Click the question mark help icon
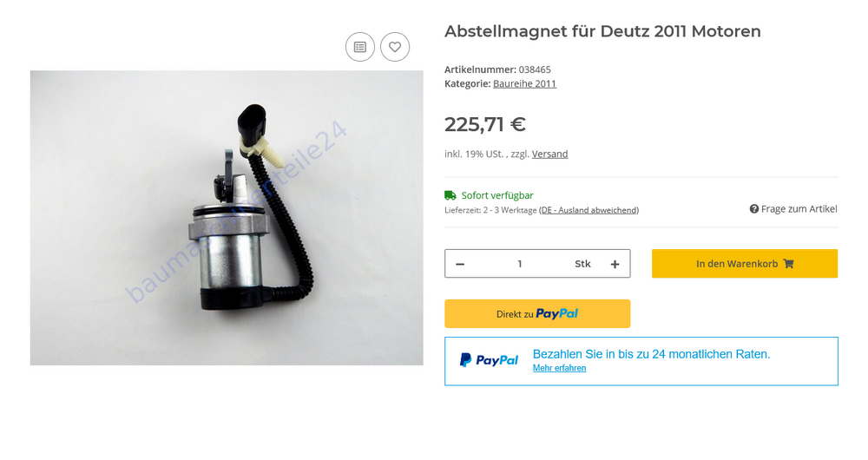The image size is (868, 460). pyautogui.click(x=754, y=208)
